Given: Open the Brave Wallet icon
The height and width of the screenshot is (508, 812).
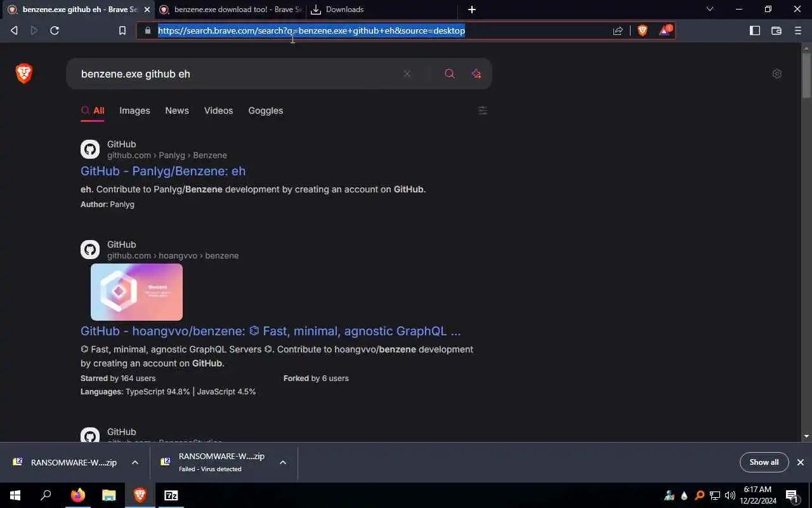Looking at the screenshot, I should click(776, 30).
